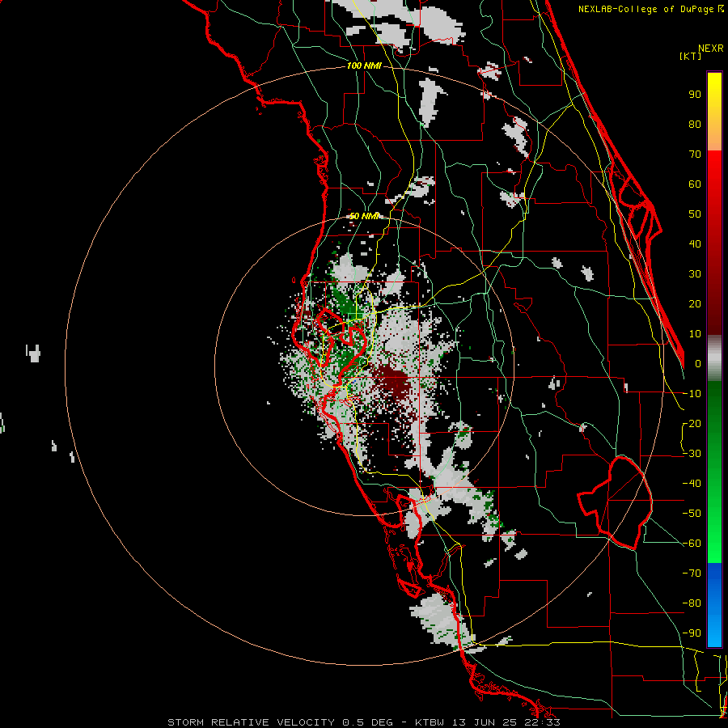Click the "20" value on the velocity scale
Viewport: 728px width, 728px height.
695,303
